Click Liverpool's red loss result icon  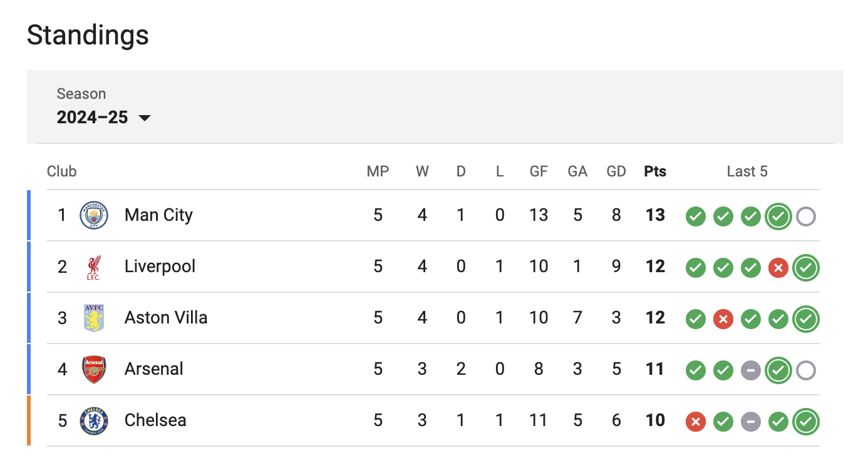(x=778, y=268)
